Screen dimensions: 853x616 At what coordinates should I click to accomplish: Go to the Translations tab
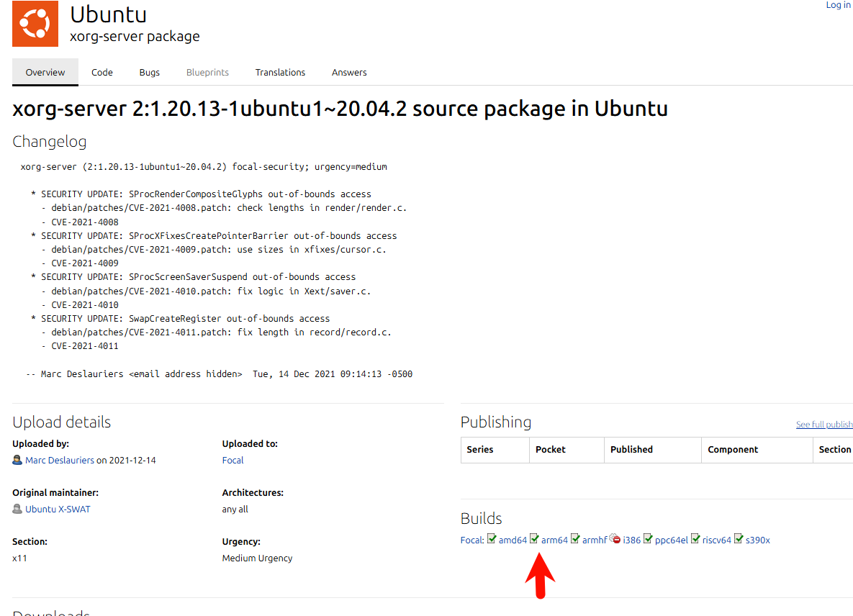click(280, 72)
